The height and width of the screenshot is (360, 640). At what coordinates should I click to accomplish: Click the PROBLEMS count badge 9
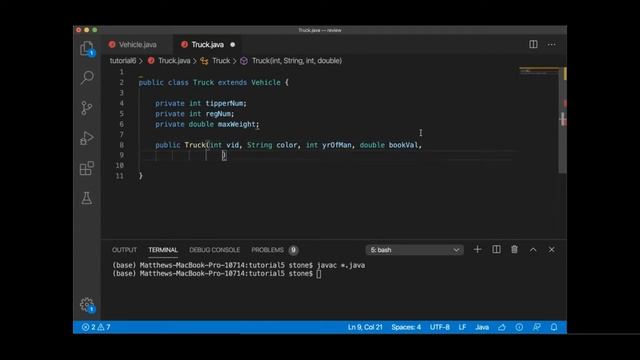(293, 250)
